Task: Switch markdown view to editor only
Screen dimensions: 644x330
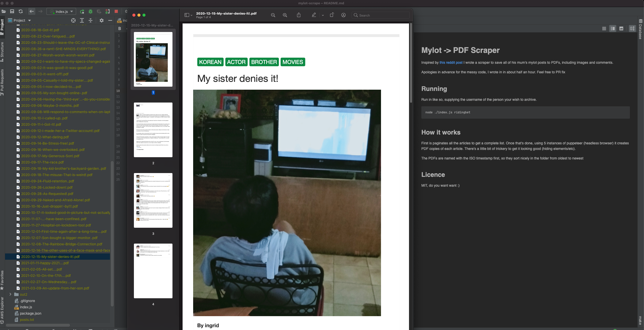Action: [604, 28]
